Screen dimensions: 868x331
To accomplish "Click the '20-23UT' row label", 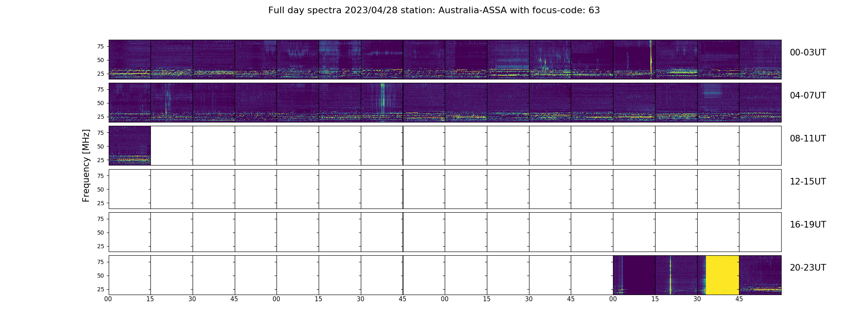I will 808,268.
